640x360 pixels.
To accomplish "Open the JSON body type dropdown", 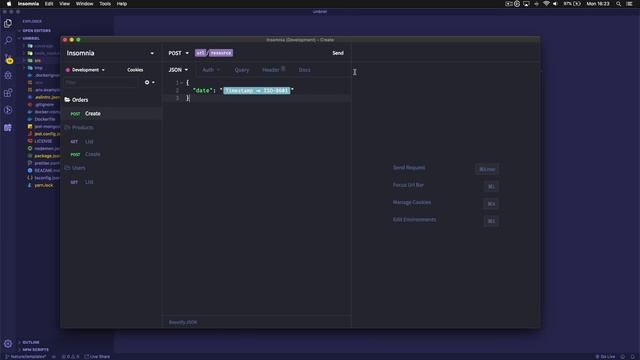I will pyautogui.click(x=178, y=70).
